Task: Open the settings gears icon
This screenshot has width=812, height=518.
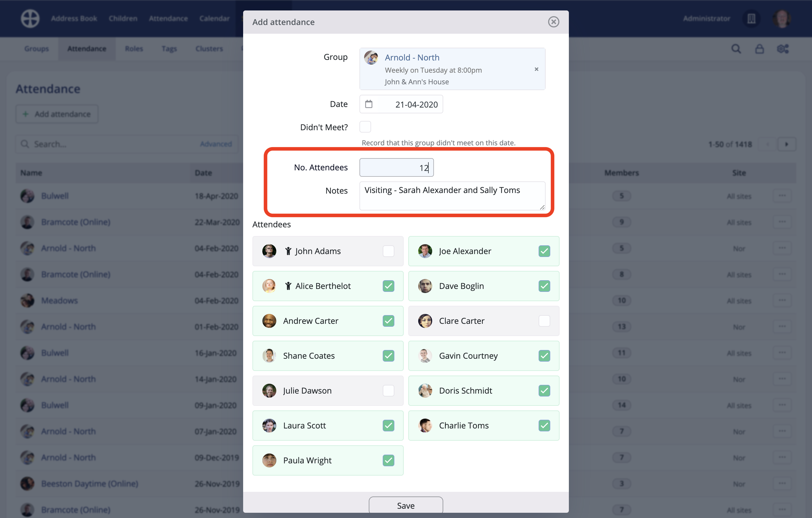Action: pyautogui.click(x=782, y=49)
